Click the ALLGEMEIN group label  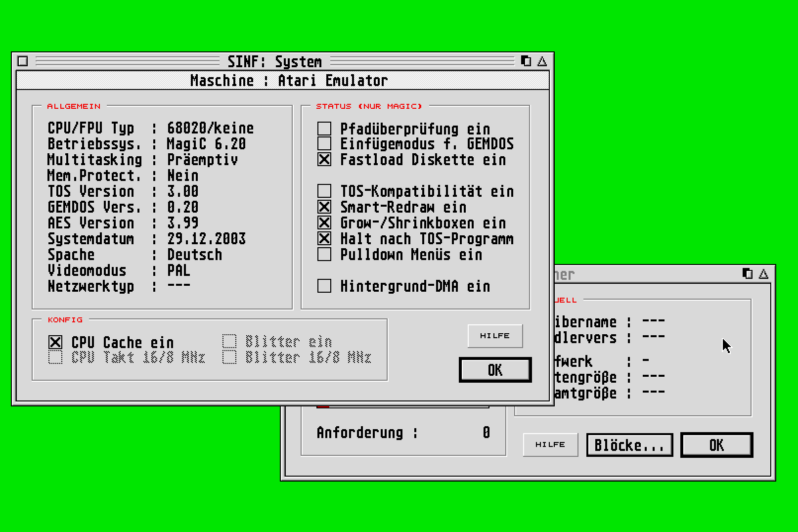coord(74,106)
